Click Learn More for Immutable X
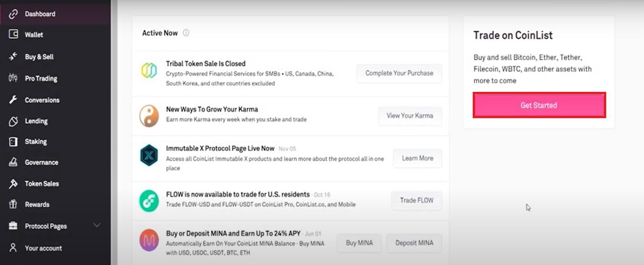 [417, 158]
